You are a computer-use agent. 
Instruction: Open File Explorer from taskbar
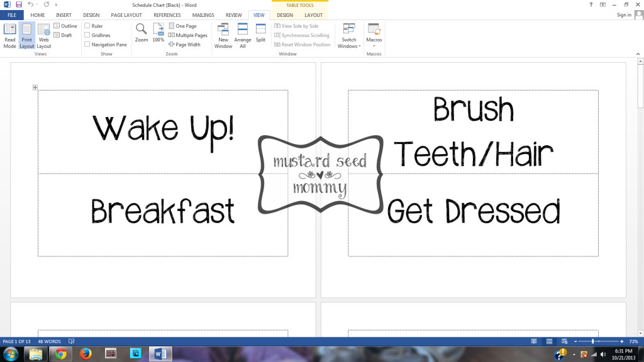click(x=35, y=354)
